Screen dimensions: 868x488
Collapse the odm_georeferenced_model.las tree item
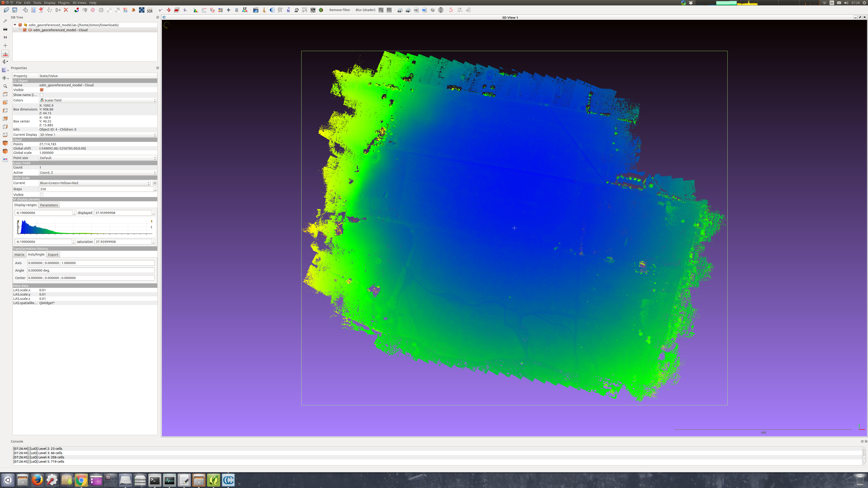pyautogui.click(x=15, y=25)
